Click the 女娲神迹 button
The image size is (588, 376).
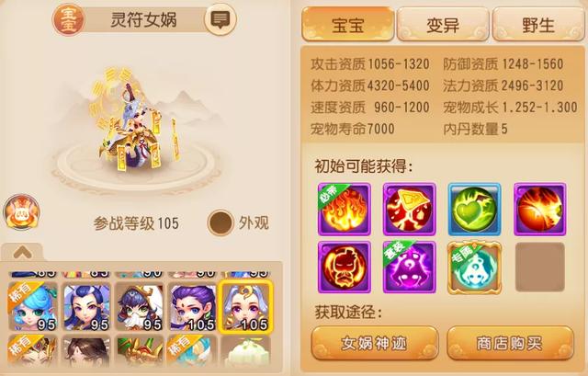(374, 343)
